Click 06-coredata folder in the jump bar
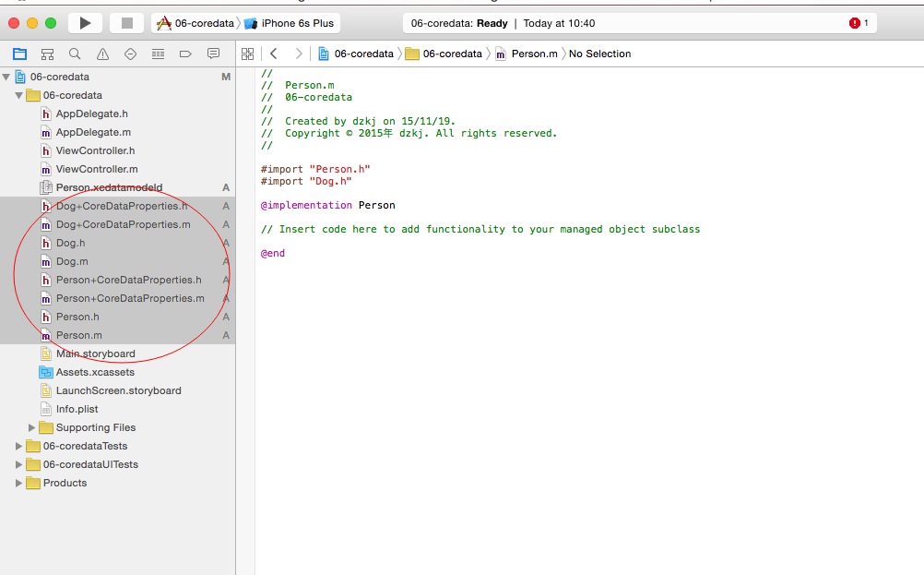 444,54
